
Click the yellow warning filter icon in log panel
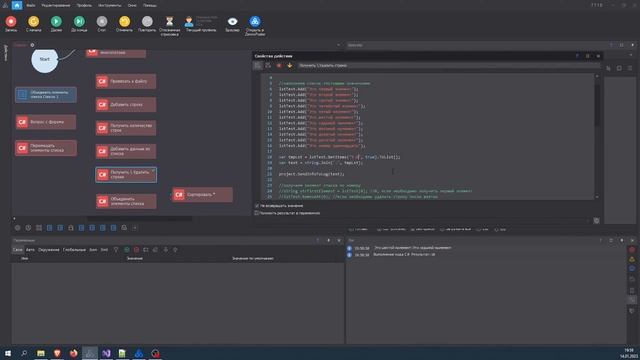coord(632,259)
